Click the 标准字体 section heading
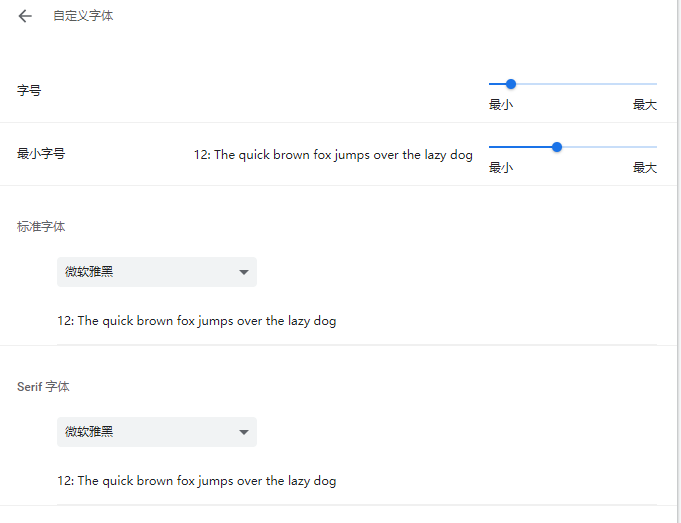 pyautogui.click(x=41, y=227)
